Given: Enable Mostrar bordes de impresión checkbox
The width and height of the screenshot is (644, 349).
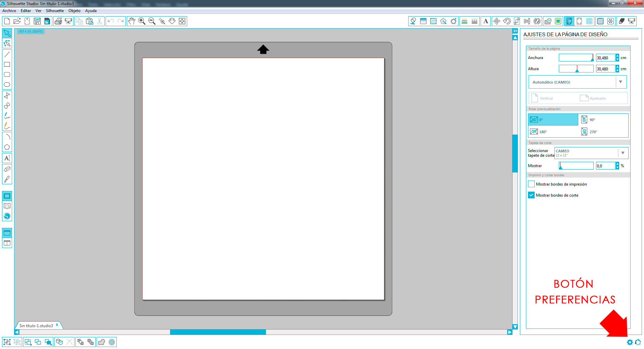Looking at the screenshot, I should click(531, 184).
